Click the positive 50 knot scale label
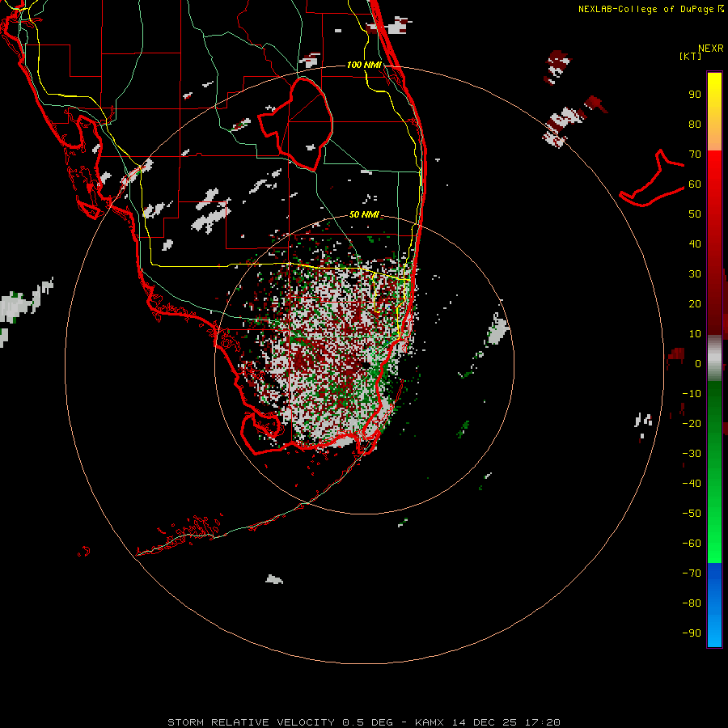Image resolution: width=728 pixels, height=728 pixels. (695, 214)
